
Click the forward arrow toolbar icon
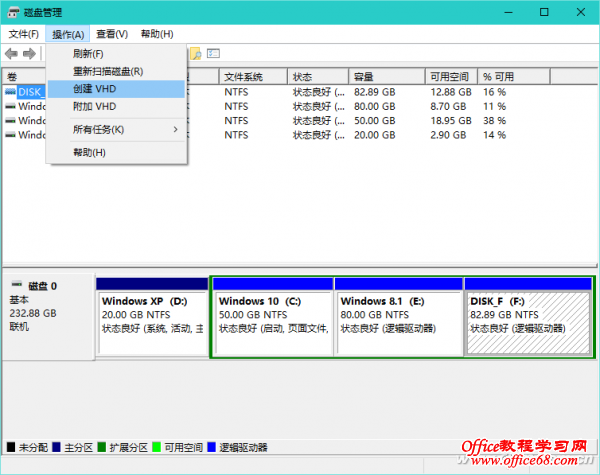[29, 54]
